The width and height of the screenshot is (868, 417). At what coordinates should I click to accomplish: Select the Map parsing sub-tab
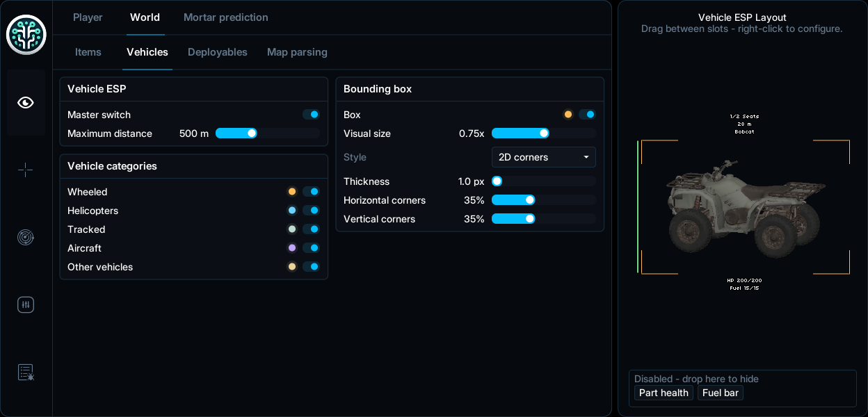(x=297, y=52)
